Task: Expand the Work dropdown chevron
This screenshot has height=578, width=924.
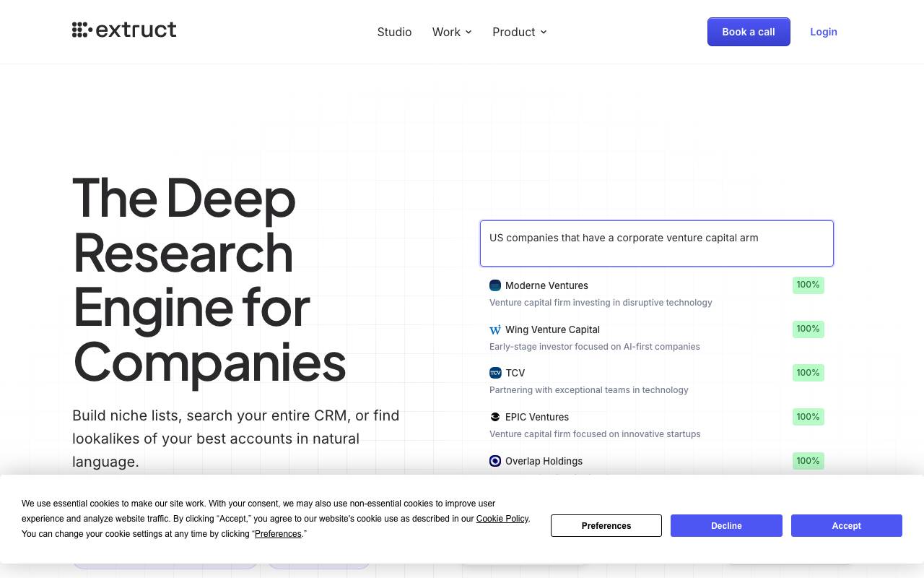Action: [468, 32]
